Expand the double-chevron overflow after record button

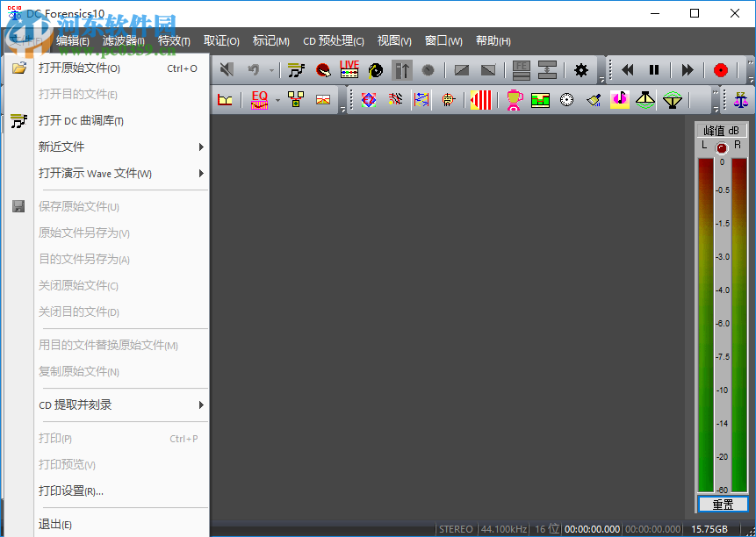point(750,62)
